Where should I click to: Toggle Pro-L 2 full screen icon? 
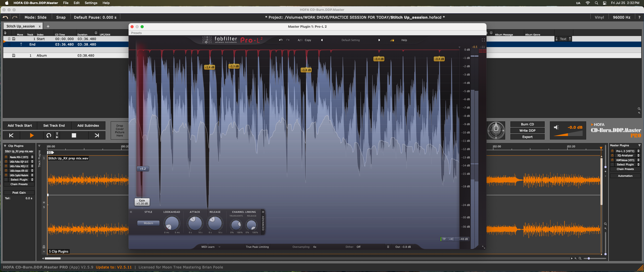(x=483, y=40)
